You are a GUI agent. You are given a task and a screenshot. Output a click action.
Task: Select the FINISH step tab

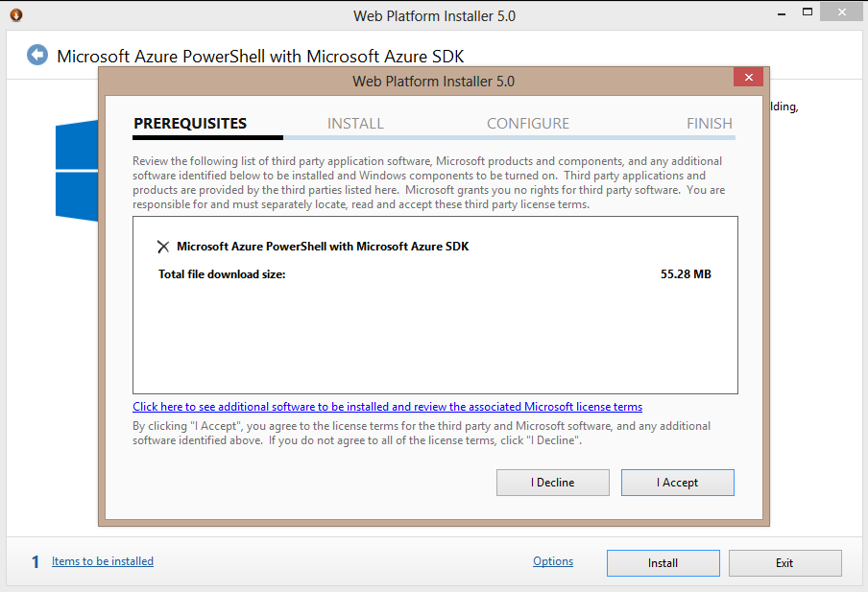[x=710, y=124]
